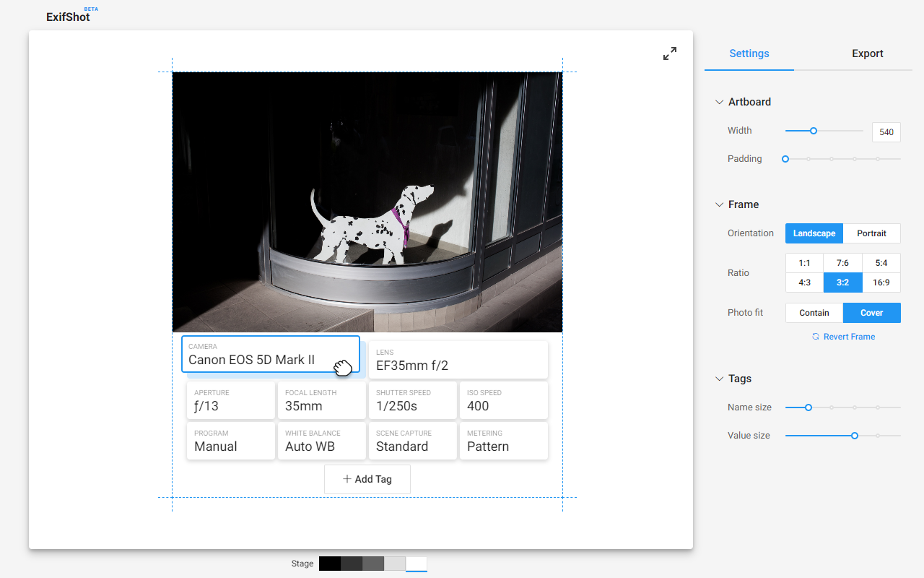This screenshot has height=578, width=924.
Task: Click the Camera tag Canon EOS 5D Mark II
Action: click(270, 354)
